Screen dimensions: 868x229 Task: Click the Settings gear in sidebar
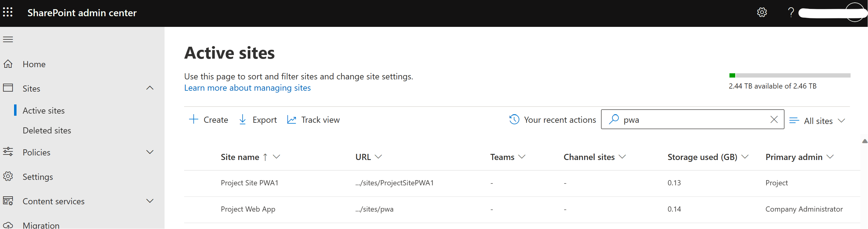8,176
